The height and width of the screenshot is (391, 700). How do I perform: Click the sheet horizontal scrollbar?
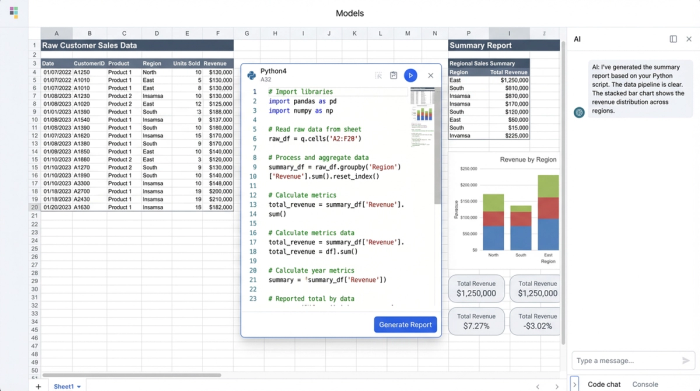click(x=132, y=375)
